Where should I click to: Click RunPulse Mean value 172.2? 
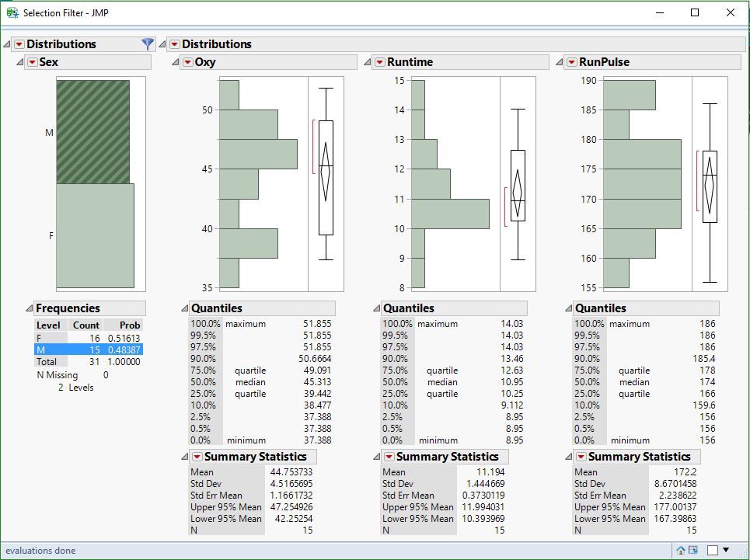point(685,472)
